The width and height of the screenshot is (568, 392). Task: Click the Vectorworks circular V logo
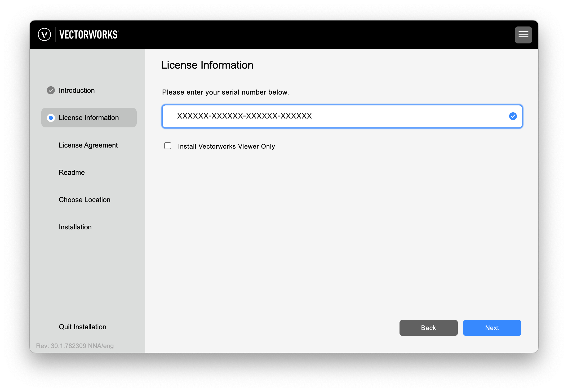(44, 34)
